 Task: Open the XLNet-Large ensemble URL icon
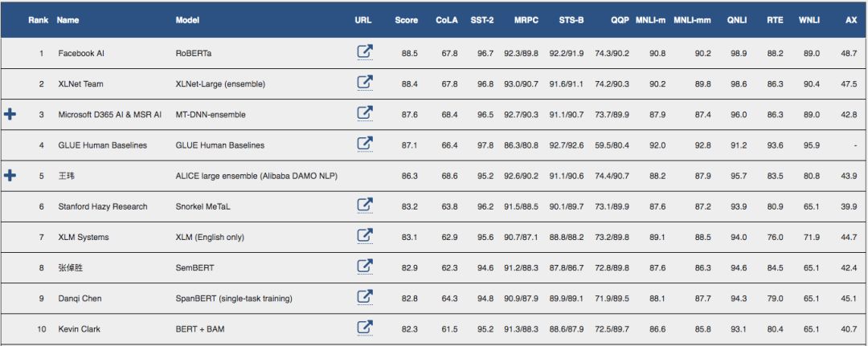click(x=365, y=83)
